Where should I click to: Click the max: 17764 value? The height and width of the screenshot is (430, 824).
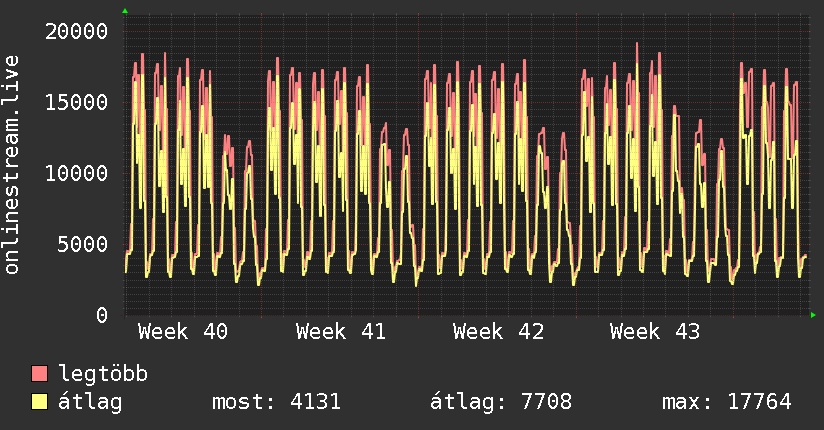[726, 402]
